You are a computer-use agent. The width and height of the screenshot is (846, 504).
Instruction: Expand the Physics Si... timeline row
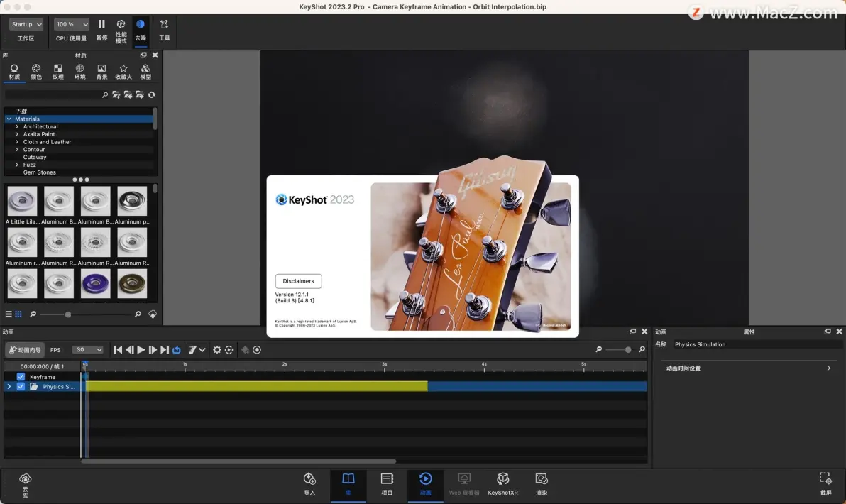[x=9, y=386]
